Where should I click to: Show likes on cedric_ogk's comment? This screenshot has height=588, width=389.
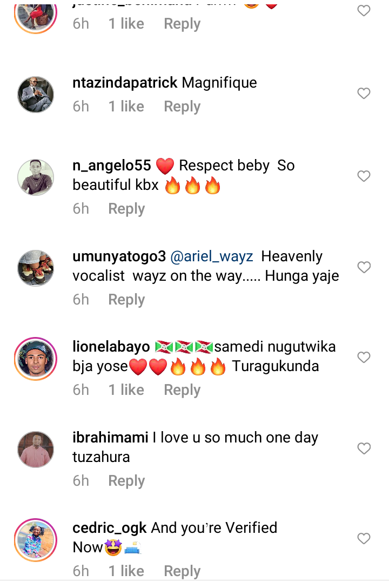click(x=126, y=571)
